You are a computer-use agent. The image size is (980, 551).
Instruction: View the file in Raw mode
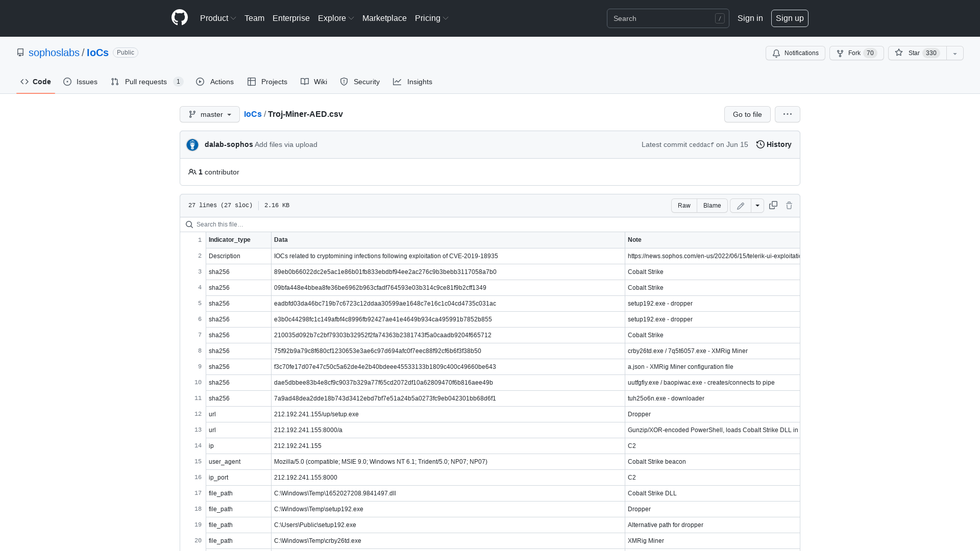[x=684, y=205]
